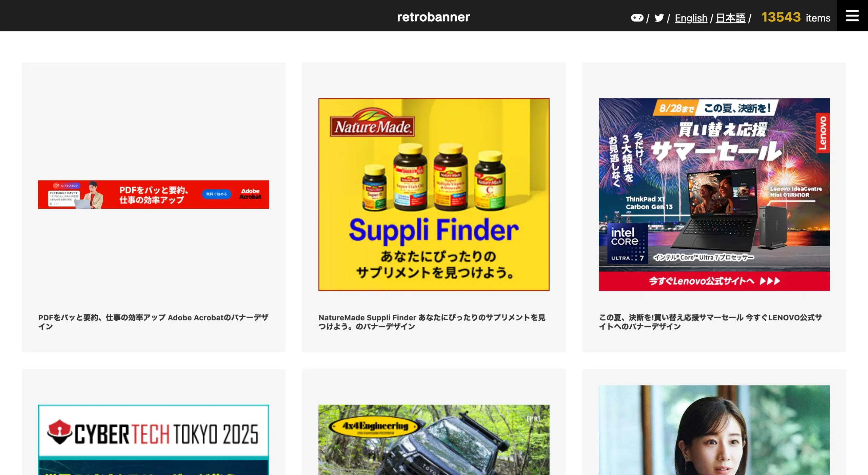Viewport: 868px width, 475px height.
Task: Open the NatureMade Suppli Finder banner
Action: pos(434,194)
